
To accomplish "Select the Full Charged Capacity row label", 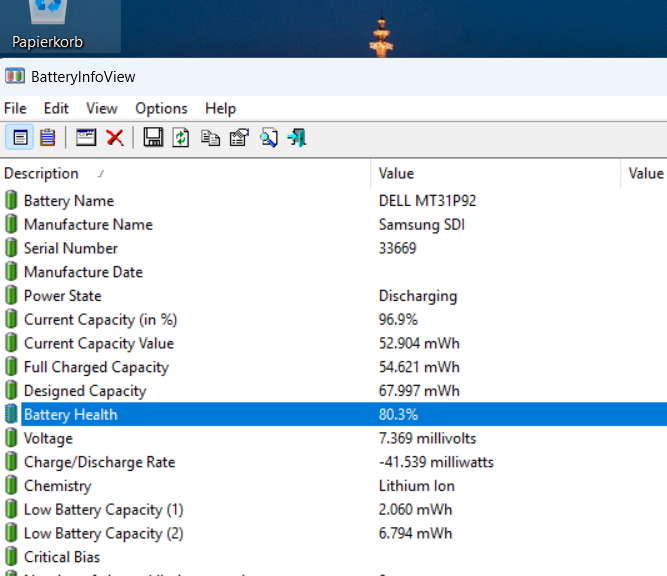I will click(96, 368).
